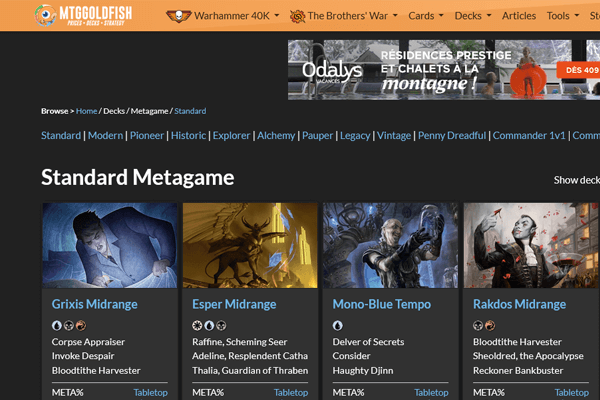Click Tabletop link on Esper Midrange card

click(291, 392)
